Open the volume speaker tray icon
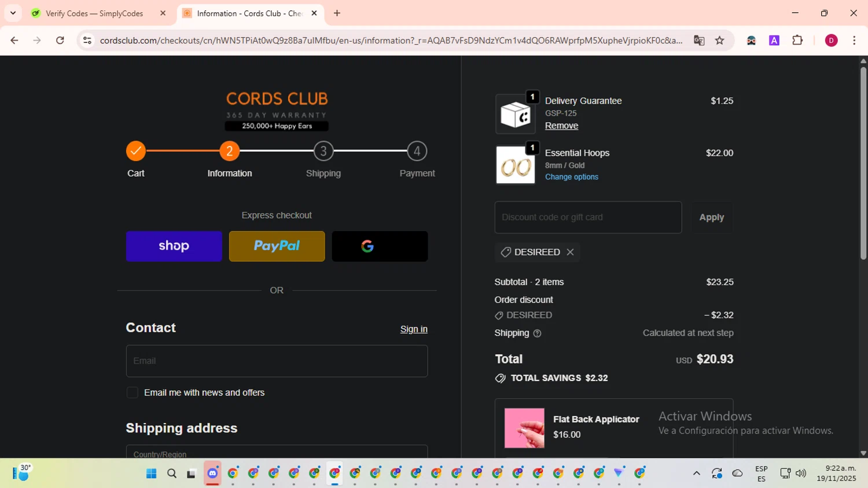 (x=801, y=474)
